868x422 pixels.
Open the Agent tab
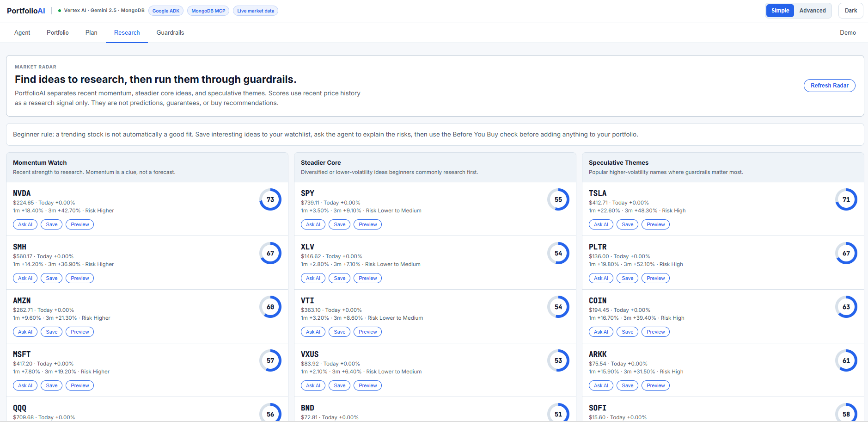pos(22,33)
